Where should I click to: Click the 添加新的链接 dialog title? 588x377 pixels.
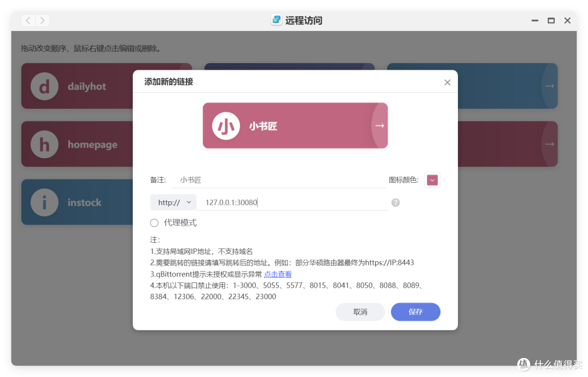point(169,82)
